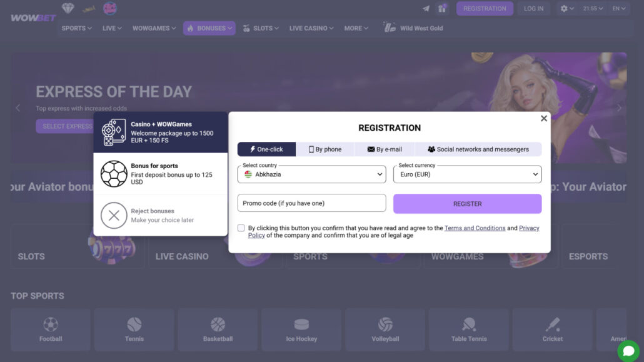Image resolution: width=644 pixels, height=362 pixels.
Task: Select Tennis in Top Sports
Action: click(x=134, y=329)
